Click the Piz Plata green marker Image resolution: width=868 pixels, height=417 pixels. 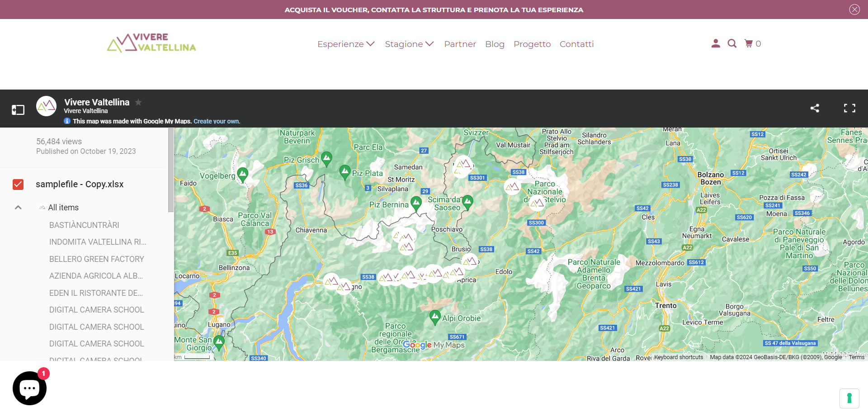[345, 172]
